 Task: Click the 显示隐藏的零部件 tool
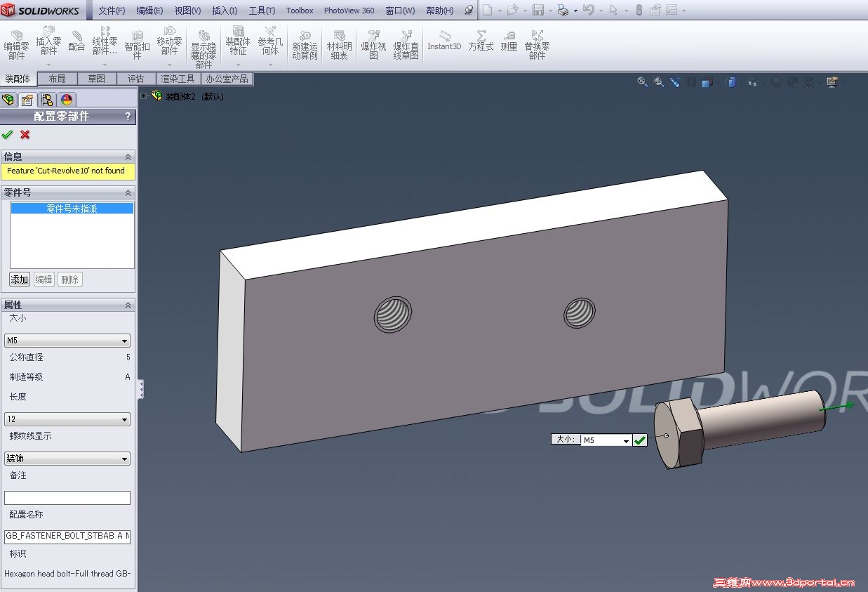(x=203, y=49)
